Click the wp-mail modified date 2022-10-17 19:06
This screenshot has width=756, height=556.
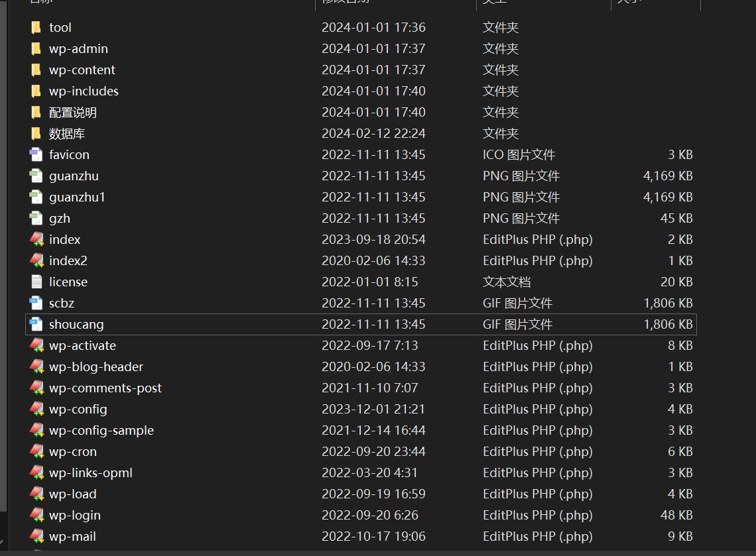coord(373,536)
